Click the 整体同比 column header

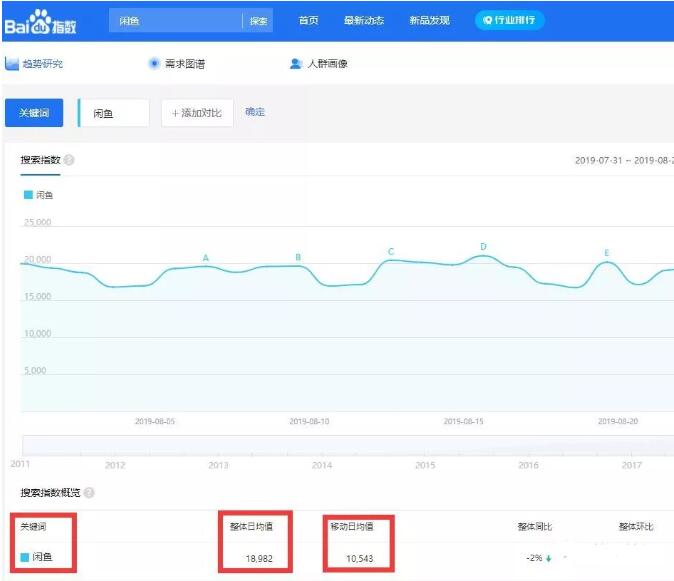click(x=535, y=526)
